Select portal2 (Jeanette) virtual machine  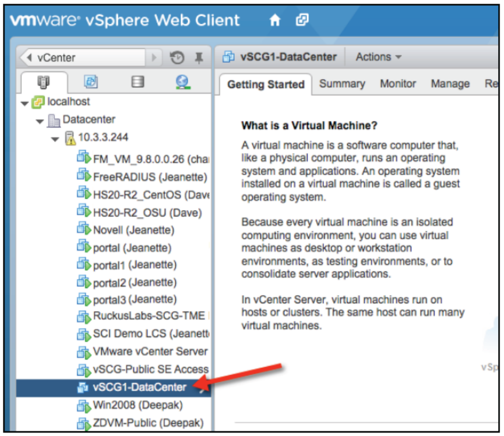click(x=135, y=283)
